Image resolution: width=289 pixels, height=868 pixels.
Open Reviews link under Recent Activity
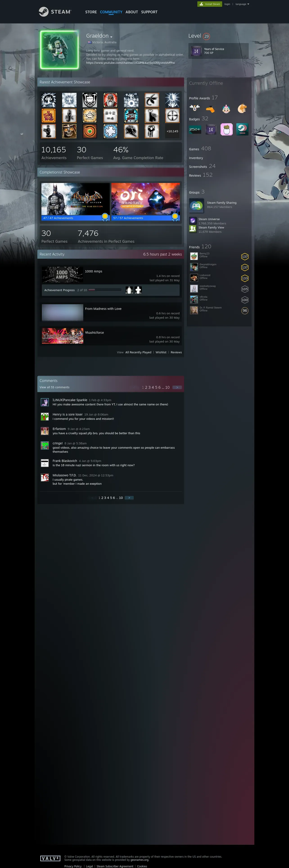176,352
